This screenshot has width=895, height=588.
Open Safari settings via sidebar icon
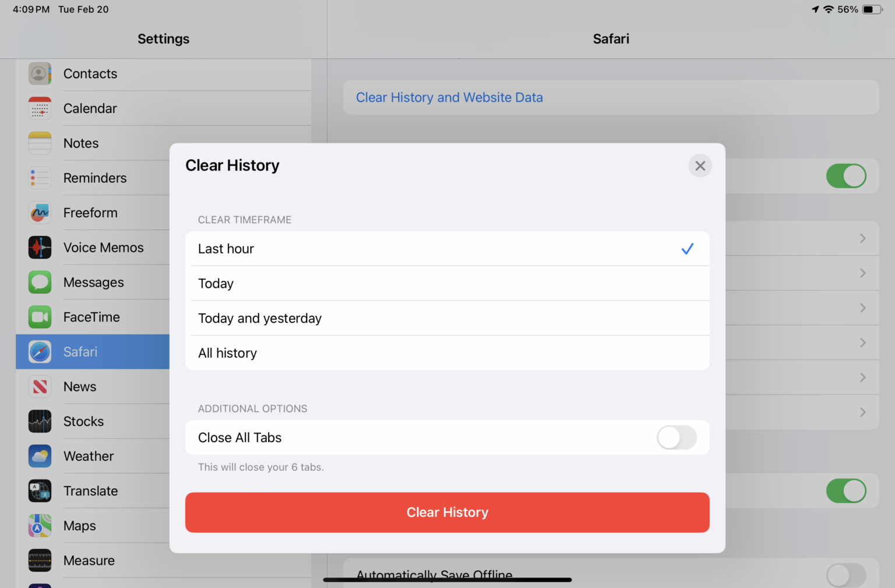tap(40, 351)
